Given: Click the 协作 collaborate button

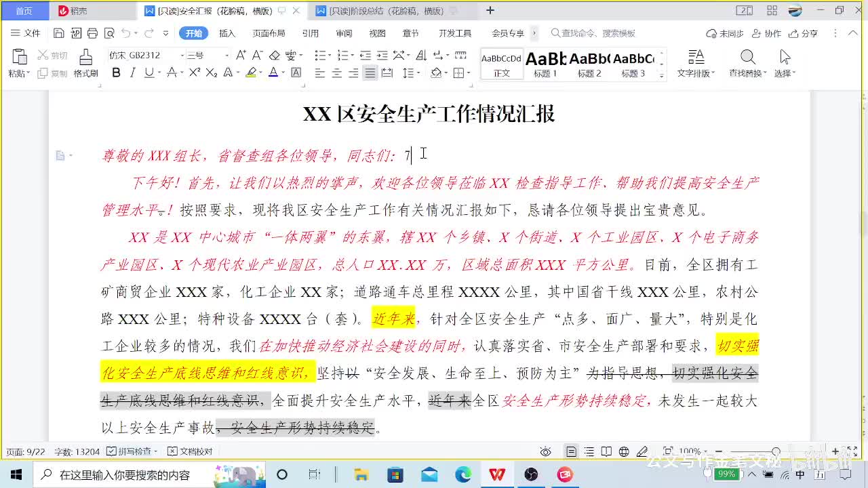Looking at the screenshot, I should coord(766,33).
